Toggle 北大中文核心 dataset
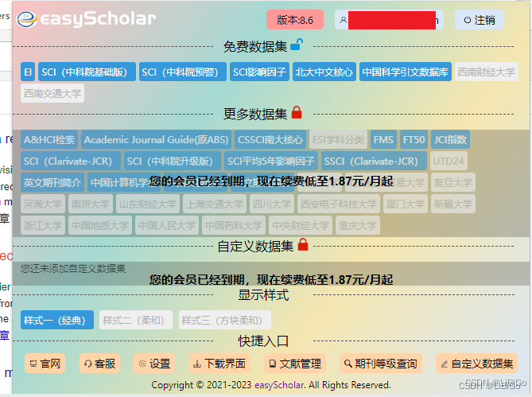 (324, 72)
